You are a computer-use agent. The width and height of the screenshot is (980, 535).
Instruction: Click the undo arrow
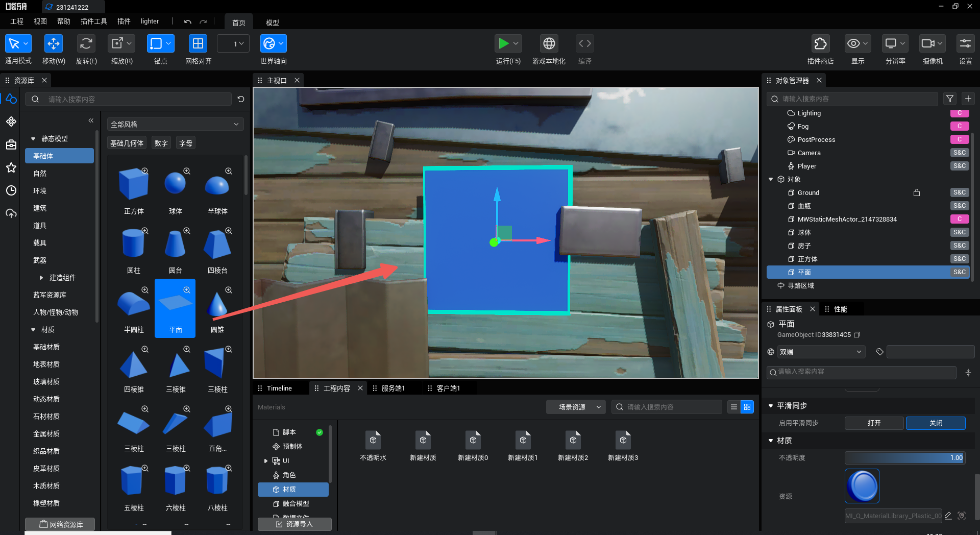[188, 22]
